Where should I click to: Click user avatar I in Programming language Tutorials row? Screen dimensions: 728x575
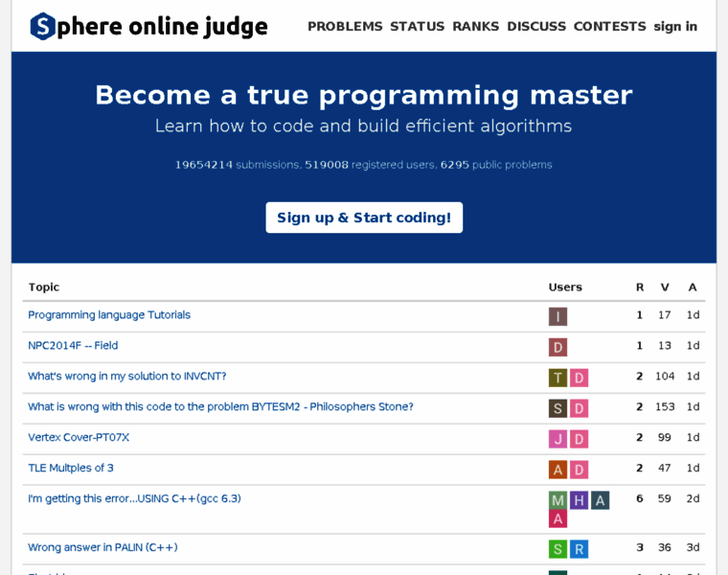(557, 317)
